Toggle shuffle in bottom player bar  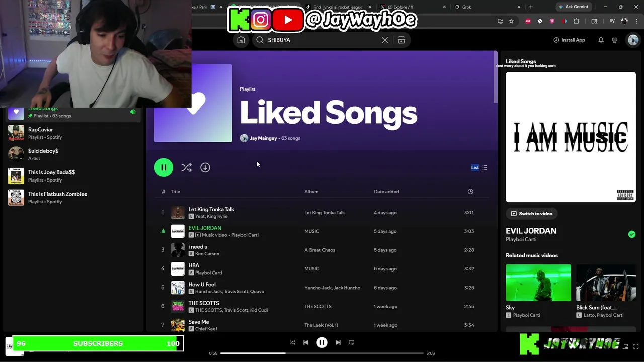(x=292, y=342)
